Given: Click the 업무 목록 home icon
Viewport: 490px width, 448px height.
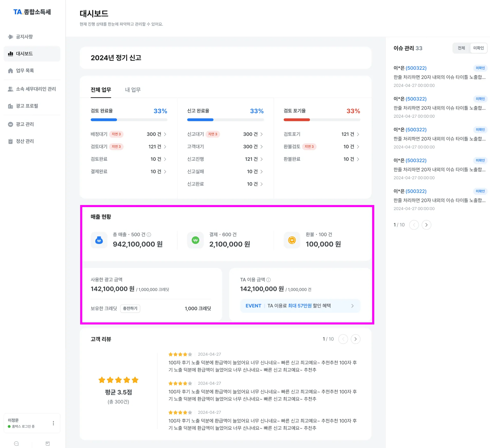Looking at the screenshot, I should pyautogui.click(x=11, y=71).
